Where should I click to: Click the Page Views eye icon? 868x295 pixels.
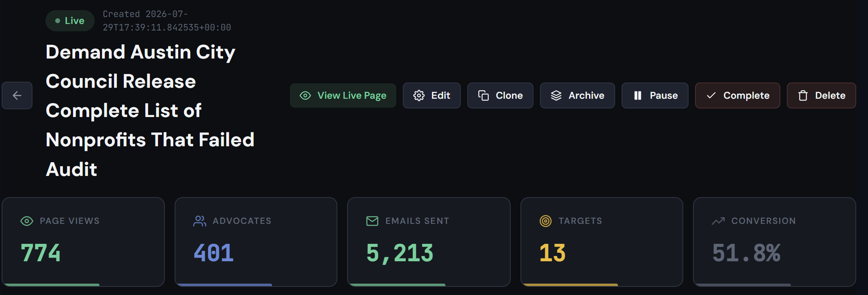pos(27,221)
